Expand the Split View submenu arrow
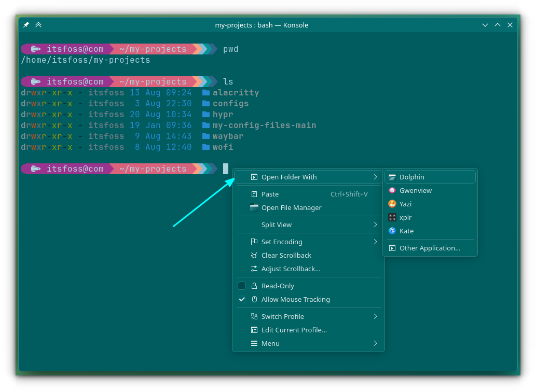 pyautogui.click(x=375, y=225)
